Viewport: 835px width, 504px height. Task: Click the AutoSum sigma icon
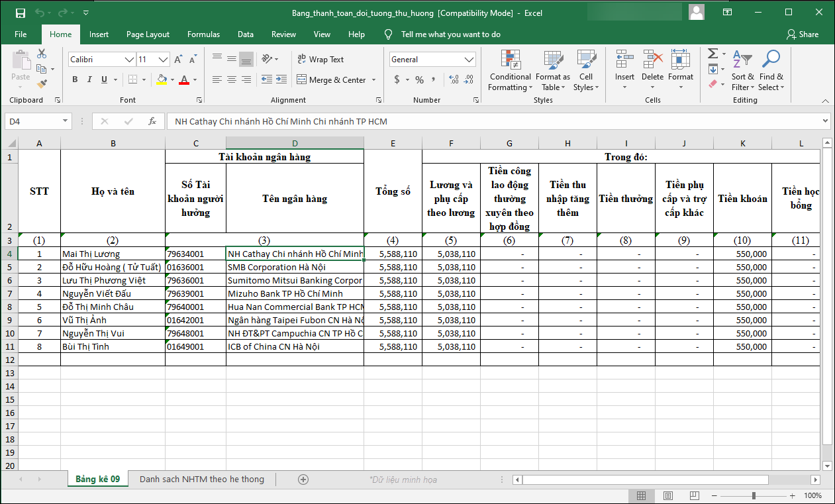712,54
